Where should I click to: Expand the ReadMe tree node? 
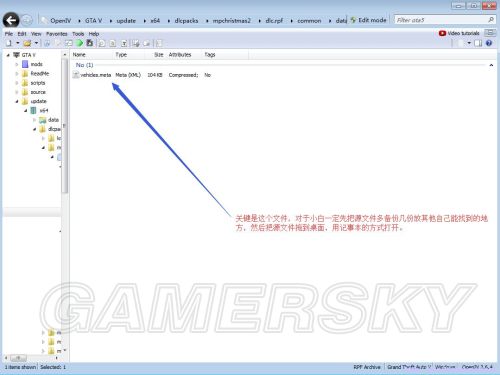pos(16,74)
